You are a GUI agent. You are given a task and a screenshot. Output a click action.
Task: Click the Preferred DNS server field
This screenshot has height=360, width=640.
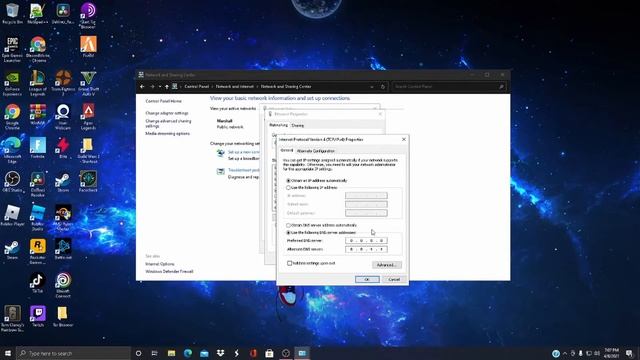pos(366,241)
